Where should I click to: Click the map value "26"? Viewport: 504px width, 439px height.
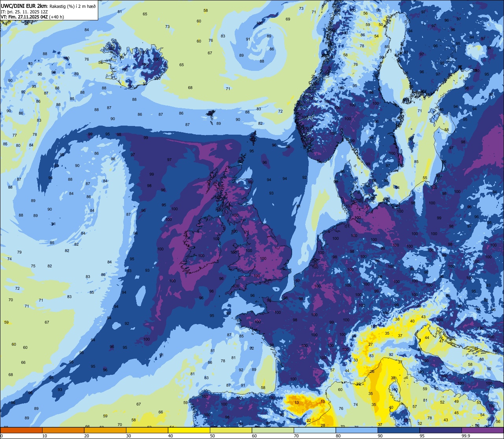pyautogui.click(x=372, y=372)
